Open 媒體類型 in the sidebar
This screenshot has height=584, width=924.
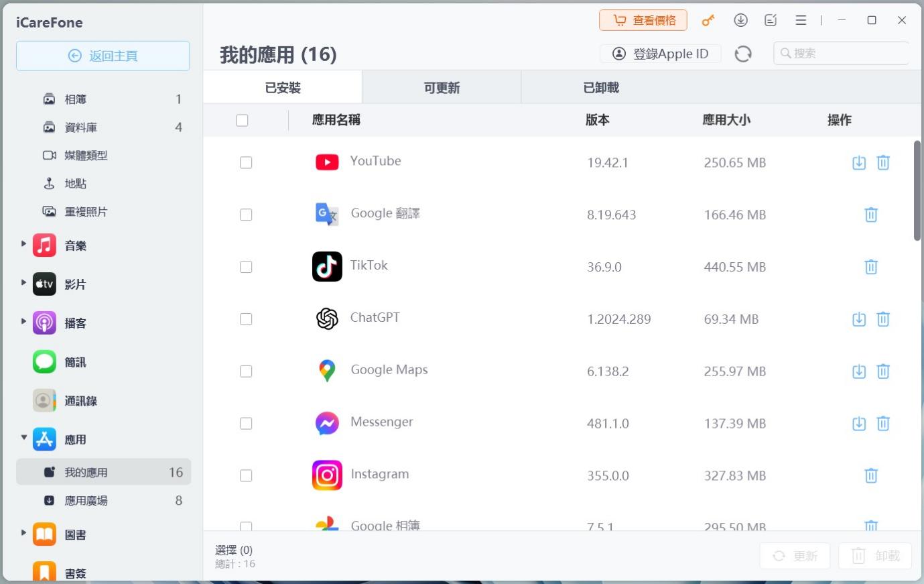pos(104,156)
